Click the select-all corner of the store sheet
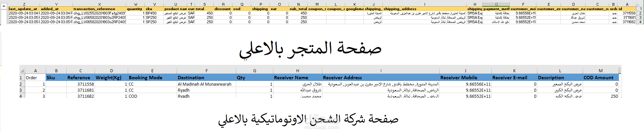The height and width of the screenshot is (133, 644). [640, 4]
